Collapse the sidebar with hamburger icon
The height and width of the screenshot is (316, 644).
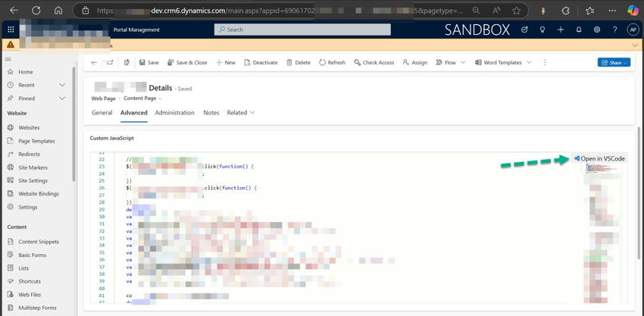[x=8, y=59]
